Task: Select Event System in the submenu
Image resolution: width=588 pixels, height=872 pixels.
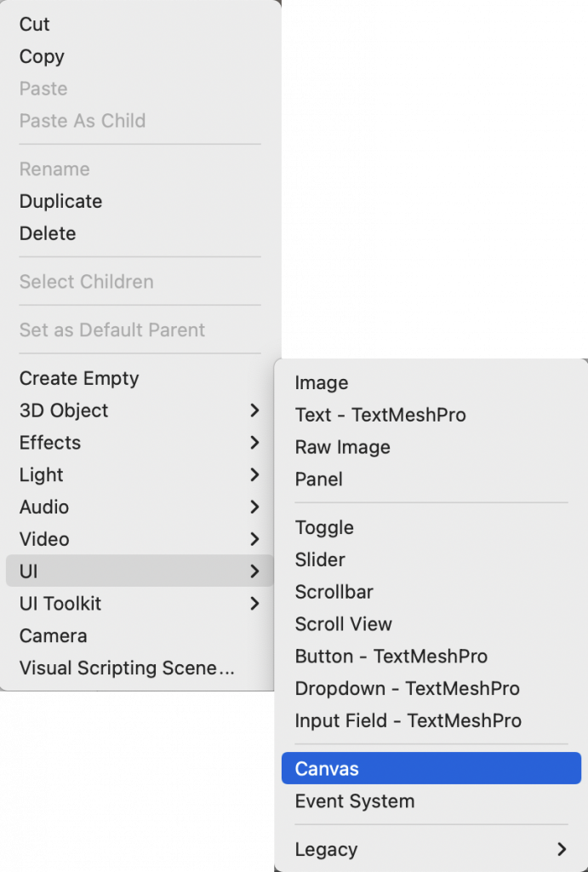Action: pyautogui.click(x=355, y=801)
